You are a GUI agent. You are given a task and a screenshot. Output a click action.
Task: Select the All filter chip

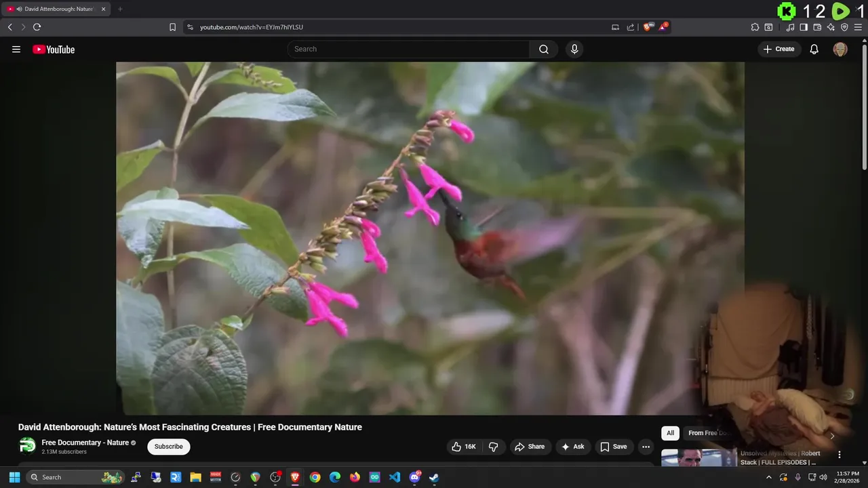click(x=670, y=433)
